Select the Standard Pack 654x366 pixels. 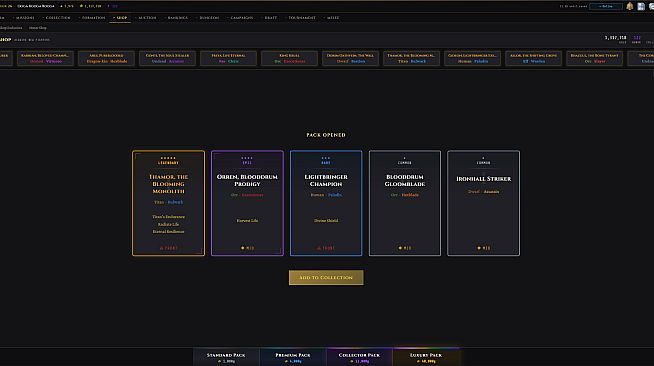coord(226,357)
